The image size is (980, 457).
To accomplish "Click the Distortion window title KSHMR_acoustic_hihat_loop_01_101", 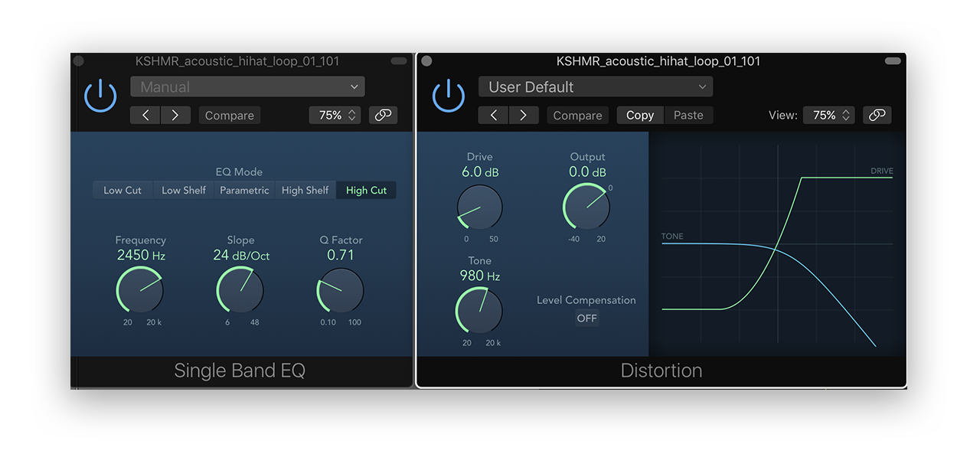I will (x=658, y=61).
